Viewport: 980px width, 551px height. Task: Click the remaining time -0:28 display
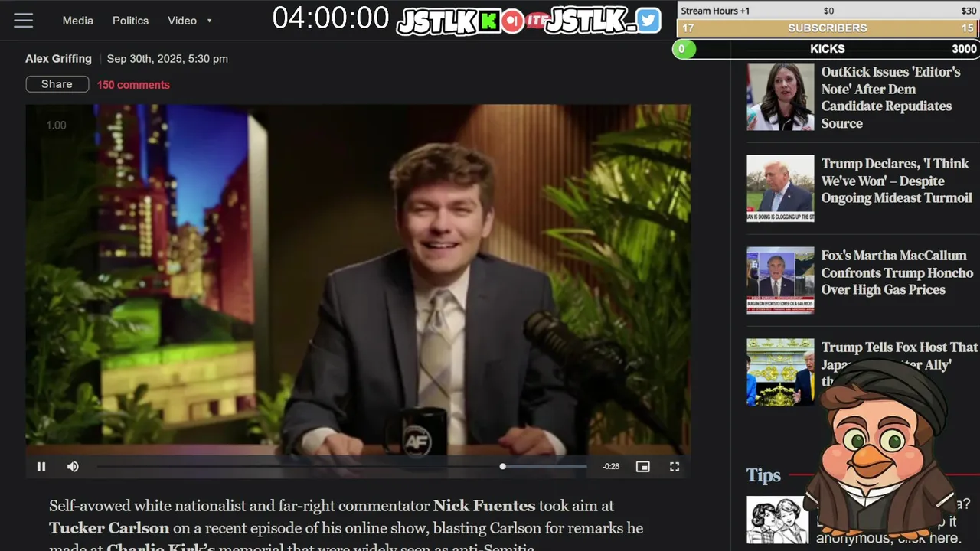[x=611, y=466]
